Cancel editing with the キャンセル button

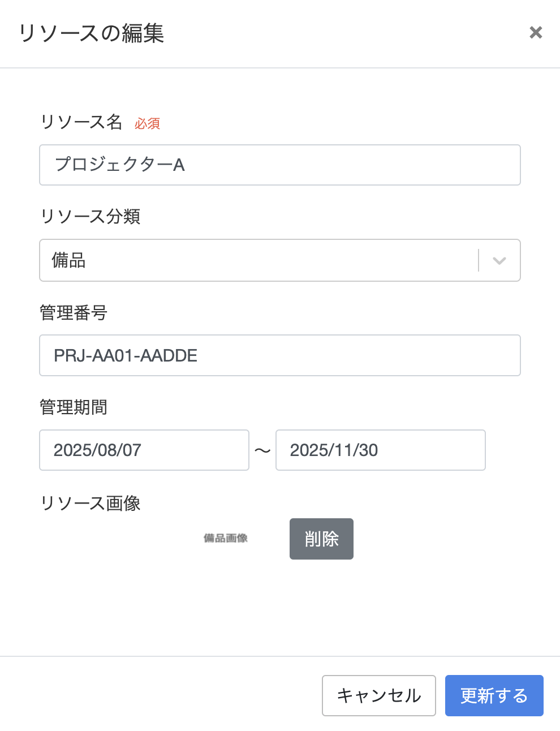click(379, 695)
